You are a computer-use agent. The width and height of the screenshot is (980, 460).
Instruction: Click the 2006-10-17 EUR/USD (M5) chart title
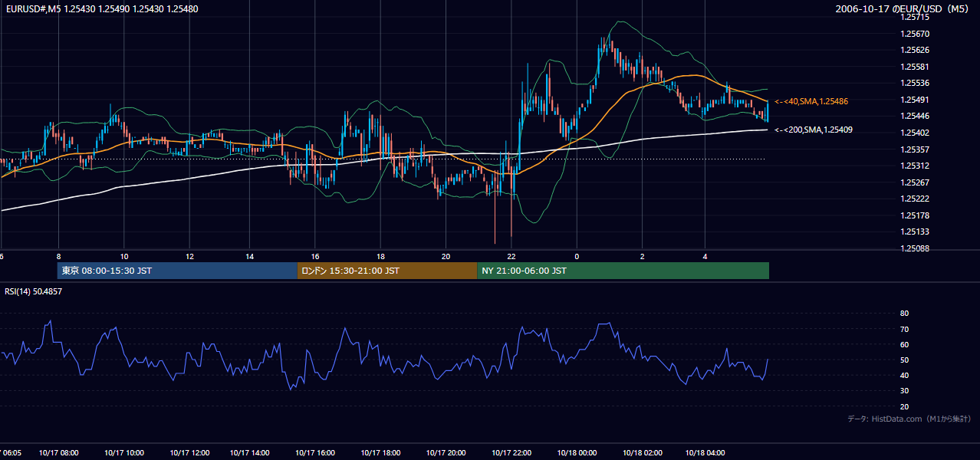pos(902,9)
